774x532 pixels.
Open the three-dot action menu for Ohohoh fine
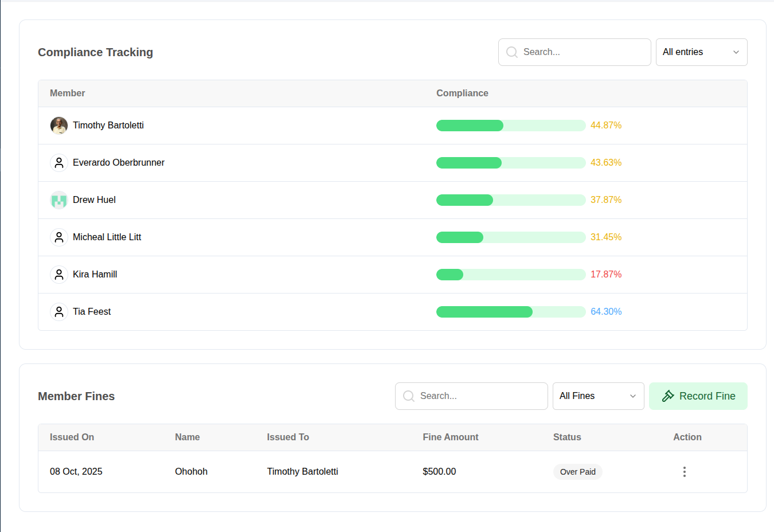point(684,472)
